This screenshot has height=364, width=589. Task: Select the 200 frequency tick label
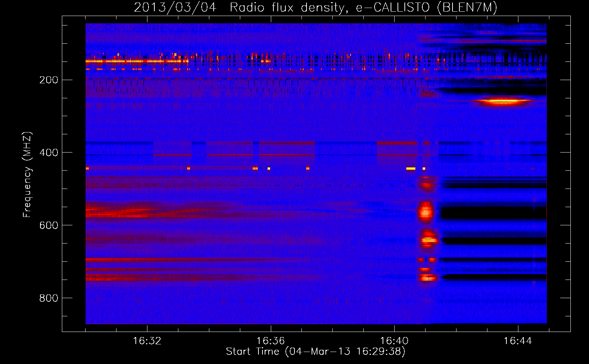pos(49,80)
